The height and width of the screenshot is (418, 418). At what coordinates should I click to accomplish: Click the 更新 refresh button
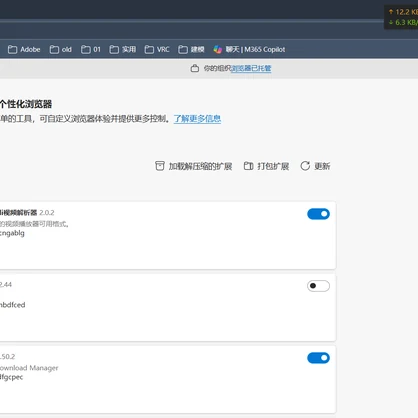(x=315, y=166)
